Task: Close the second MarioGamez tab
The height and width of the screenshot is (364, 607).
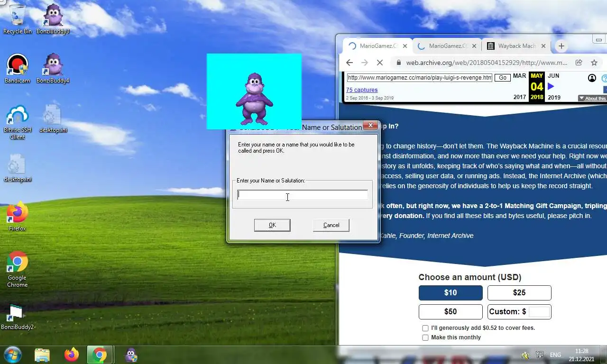Action: [x=474, y=46]
